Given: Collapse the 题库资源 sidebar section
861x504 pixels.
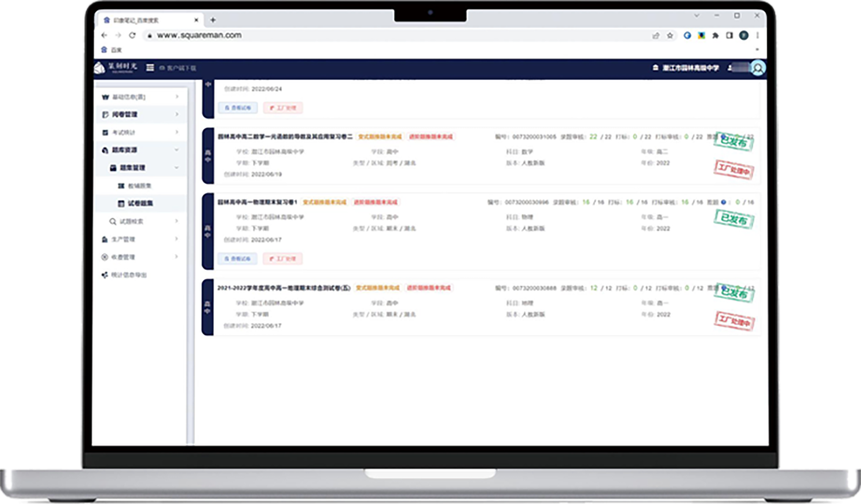Looking at the screenshot, I should click(140, 150).
